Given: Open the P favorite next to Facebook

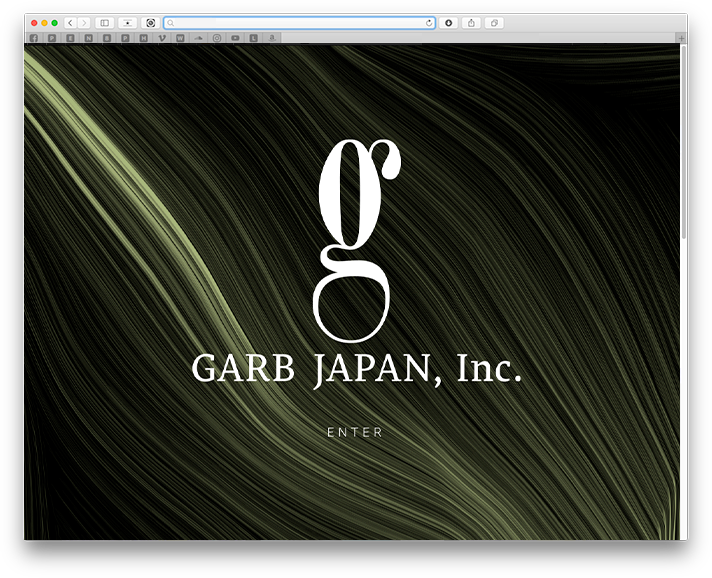Looking at the screenshot, I should (52, 38).
